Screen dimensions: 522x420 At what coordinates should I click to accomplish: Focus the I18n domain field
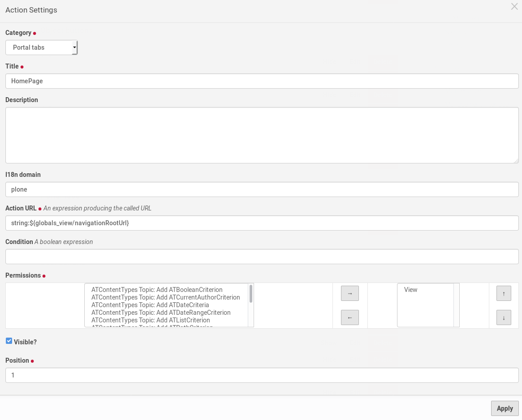pyautogui.click(x=262, y=189)
